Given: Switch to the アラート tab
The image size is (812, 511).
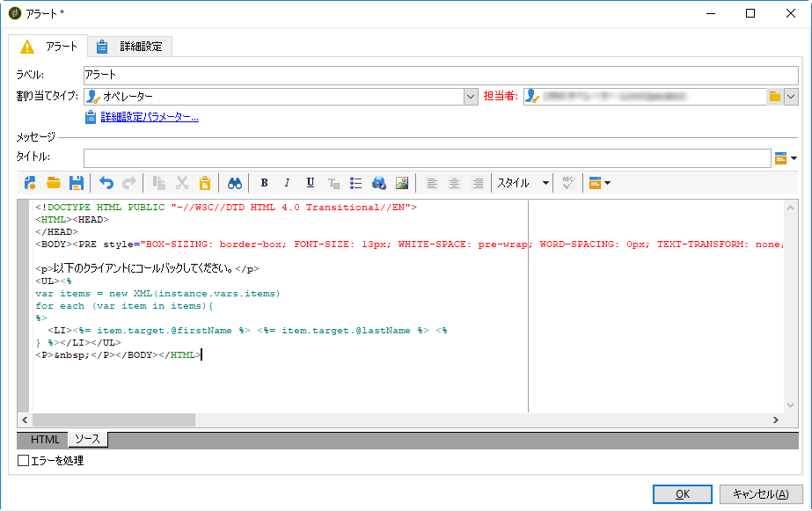Looking at the screenshot, I should pyautogui.click(x=48, y=47).
